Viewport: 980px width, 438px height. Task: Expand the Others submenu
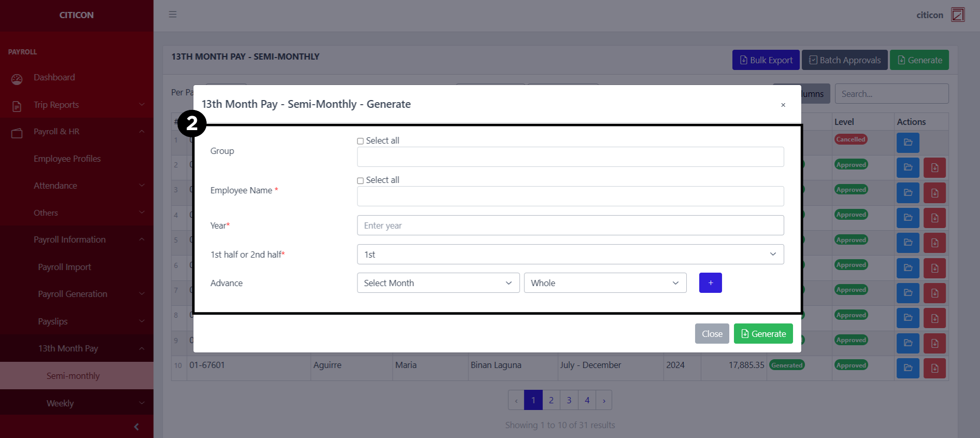pyautogui.click(x=77, y=213)
